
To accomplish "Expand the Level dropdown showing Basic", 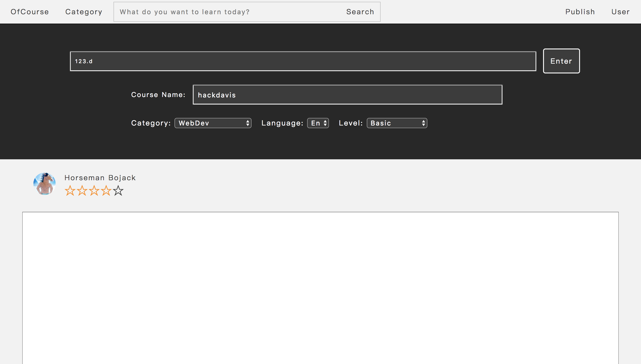I will pos(397,123).
